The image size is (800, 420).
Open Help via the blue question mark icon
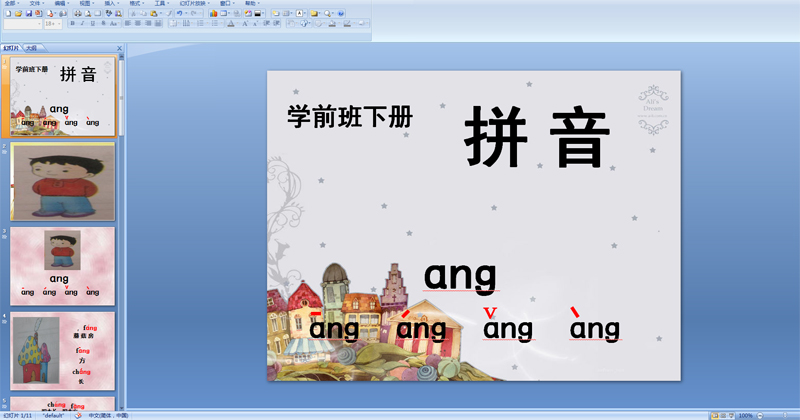[341, 13]
